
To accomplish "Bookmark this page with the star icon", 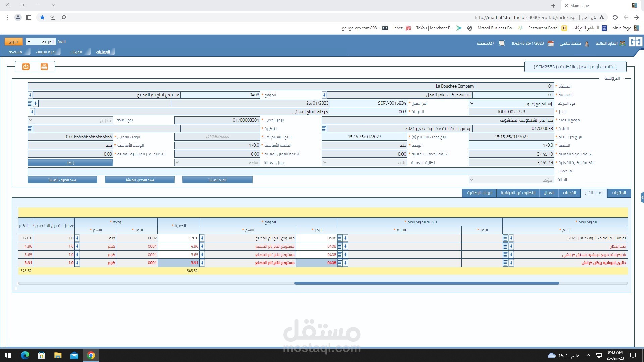I will click(x=42, y=17).
